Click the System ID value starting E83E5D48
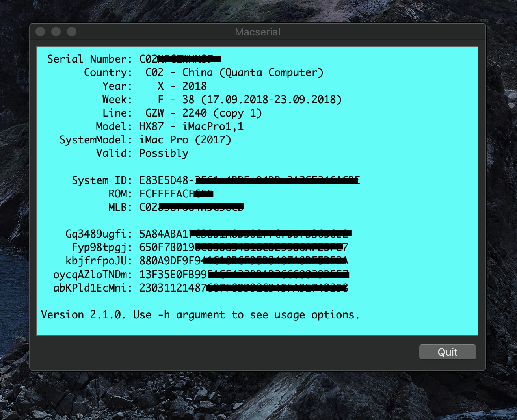The height and width of the screenshot is (420, 517). (250, 180)
